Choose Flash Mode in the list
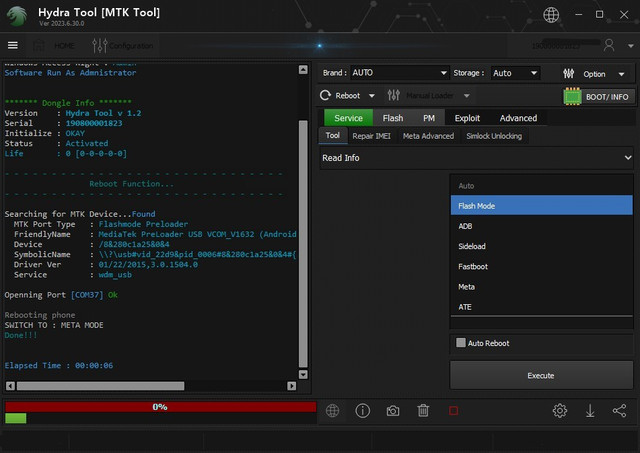 point(542,206)
